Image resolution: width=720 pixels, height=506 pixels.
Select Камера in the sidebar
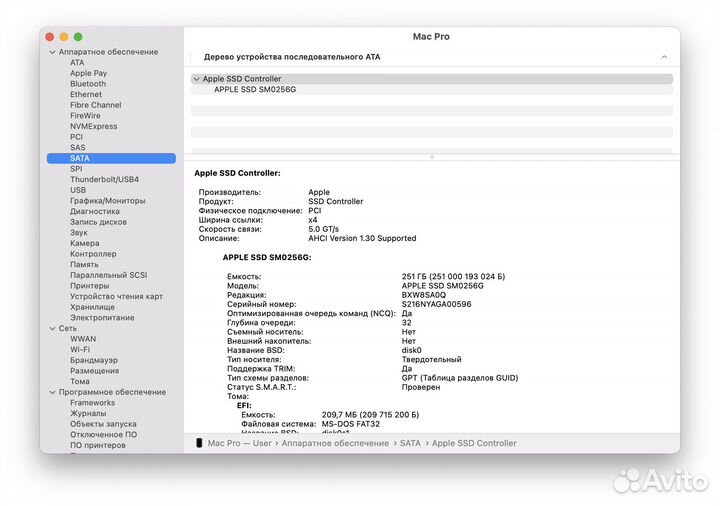click(84, 243)
